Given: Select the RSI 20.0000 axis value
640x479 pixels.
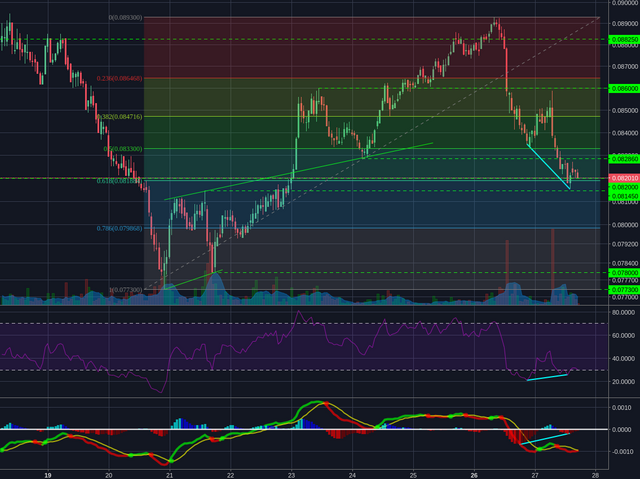Looking at the screenshot, I should [623, 381].
